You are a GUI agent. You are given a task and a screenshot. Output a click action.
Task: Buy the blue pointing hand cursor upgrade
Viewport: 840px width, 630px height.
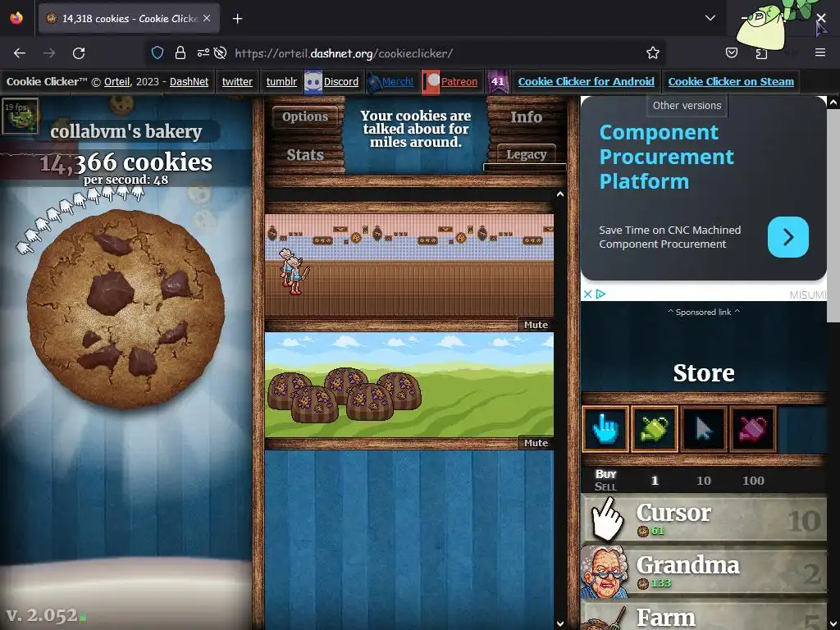click(605, 428)
